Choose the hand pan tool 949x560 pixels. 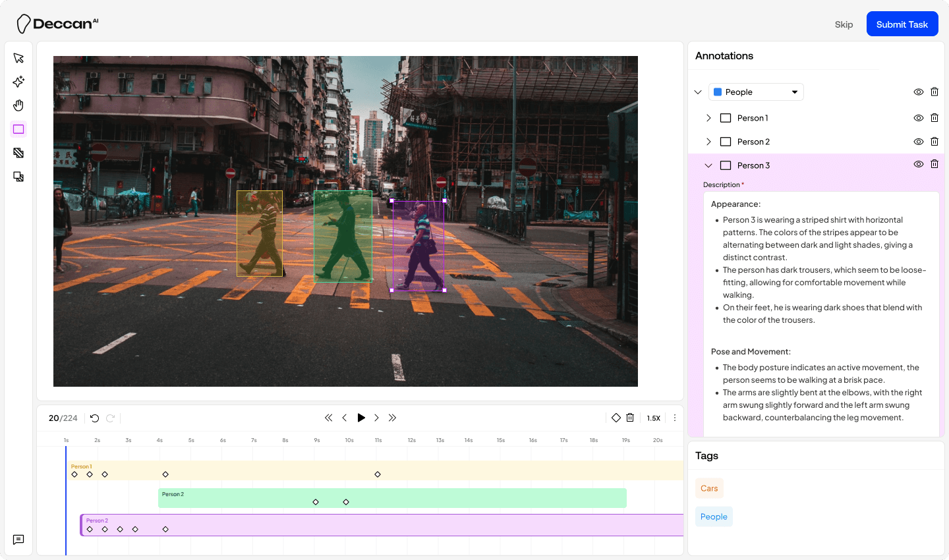click(x=18, y=105)
